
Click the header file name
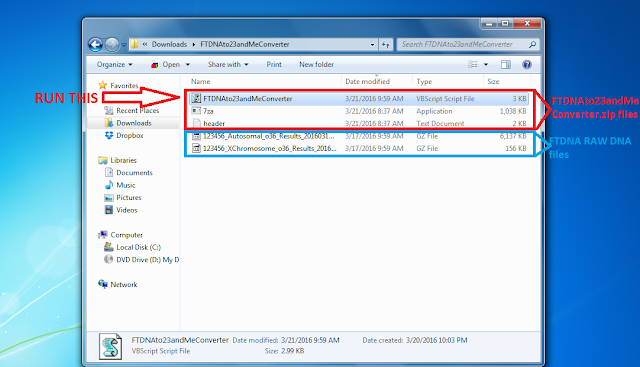tap(214, 123)
